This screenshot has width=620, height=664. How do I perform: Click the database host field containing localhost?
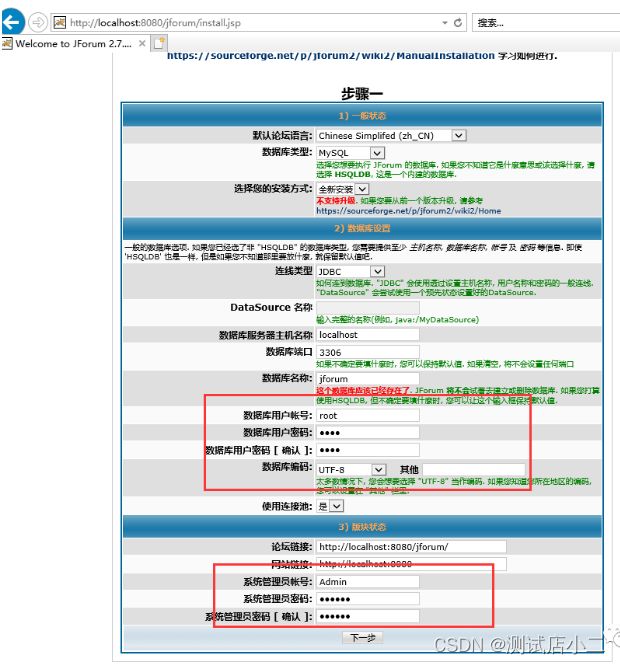(368, 335)
